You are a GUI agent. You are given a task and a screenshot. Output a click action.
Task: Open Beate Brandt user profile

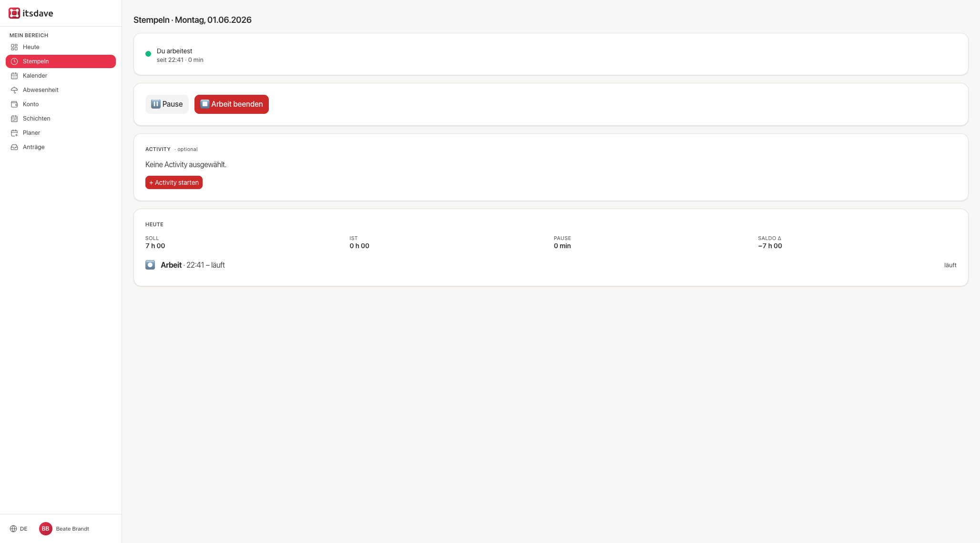(64, 529)
